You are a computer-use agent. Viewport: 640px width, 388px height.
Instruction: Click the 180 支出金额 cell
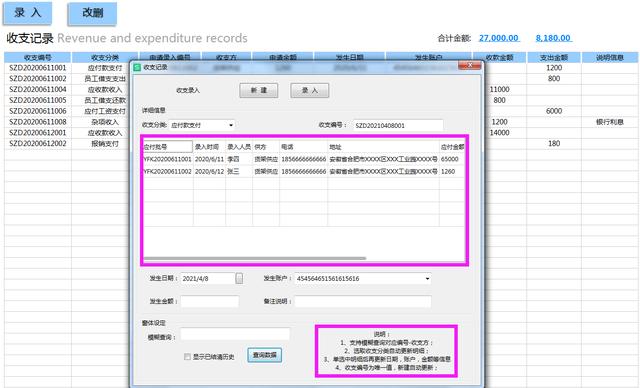pos(554,144)
